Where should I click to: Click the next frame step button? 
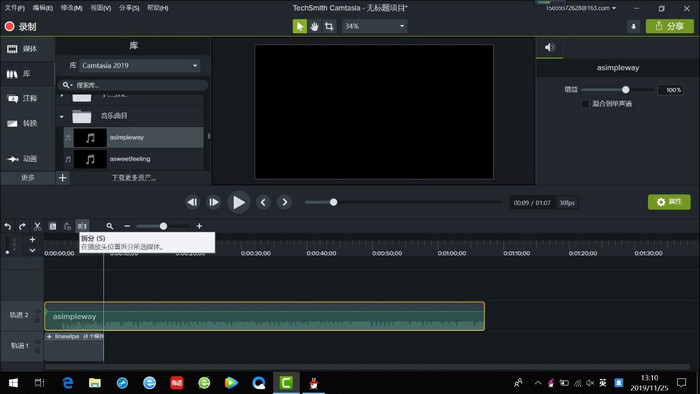[213, 202]
